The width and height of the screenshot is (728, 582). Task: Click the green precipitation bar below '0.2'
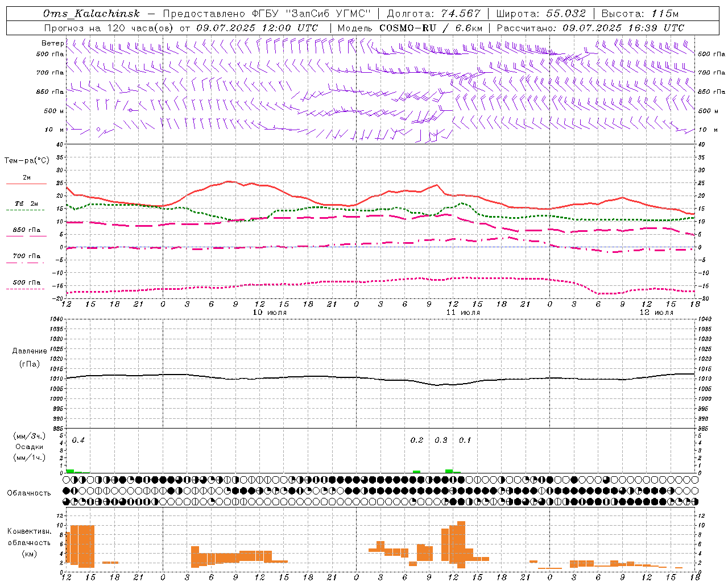tap(417, 472)
